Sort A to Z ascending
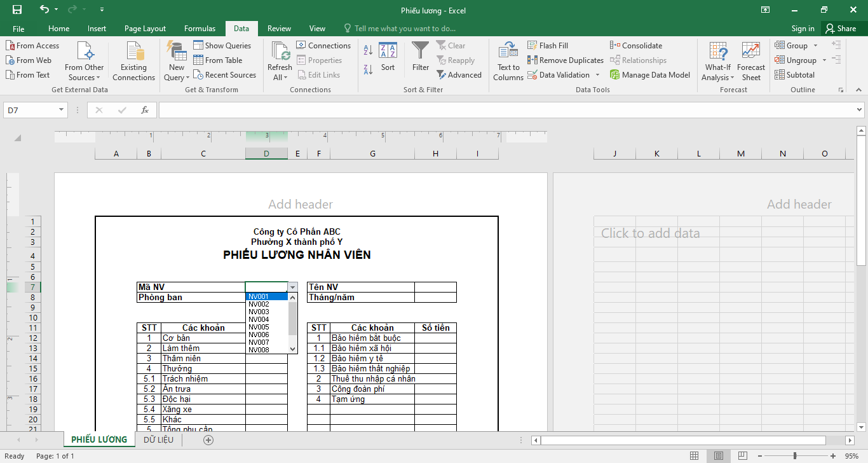The image size is (868, 463). pos(368,50)
